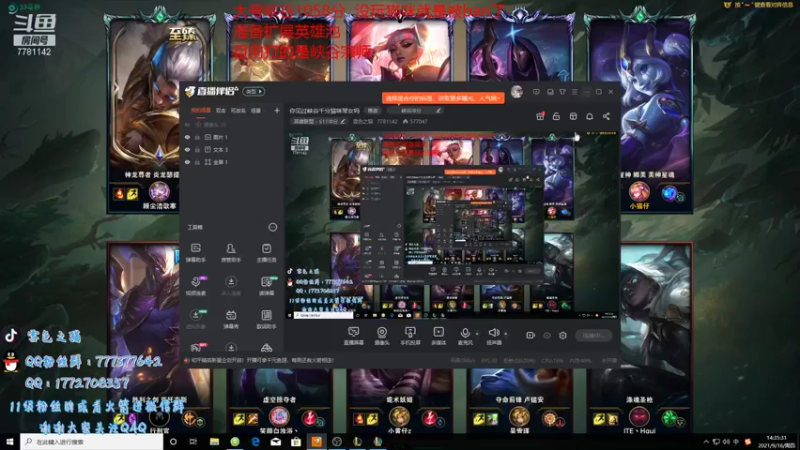This screenshot has height=450, width=800.
Task: Open File Explorer from the taskbar
Action: [214, 442]
